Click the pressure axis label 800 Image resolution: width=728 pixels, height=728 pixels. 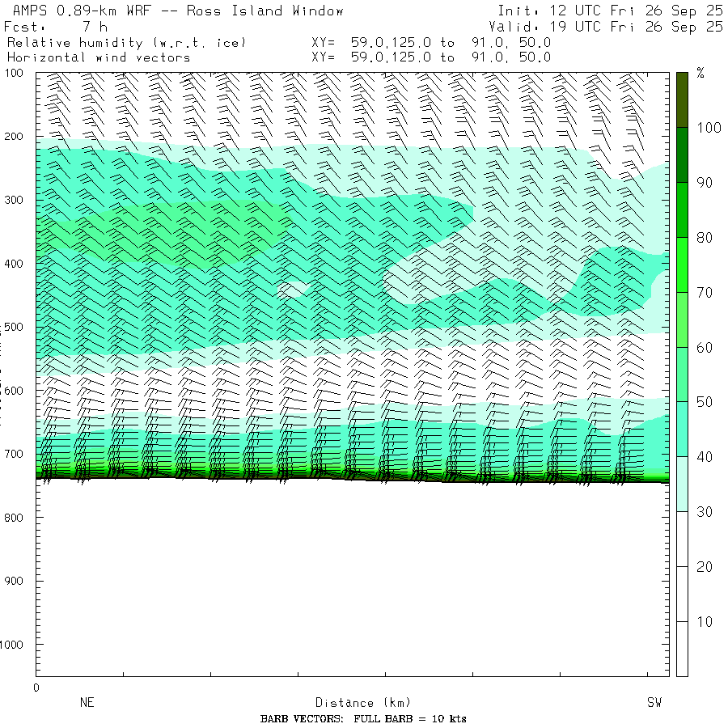[x=14, y=518]
